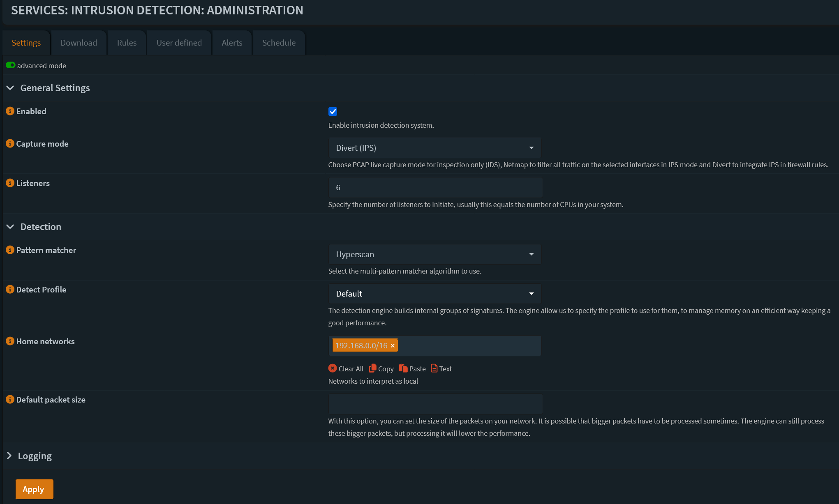Viewport: 839px width, 504px height.
Task: Click Clear All red icon
Action: point(333,368)
